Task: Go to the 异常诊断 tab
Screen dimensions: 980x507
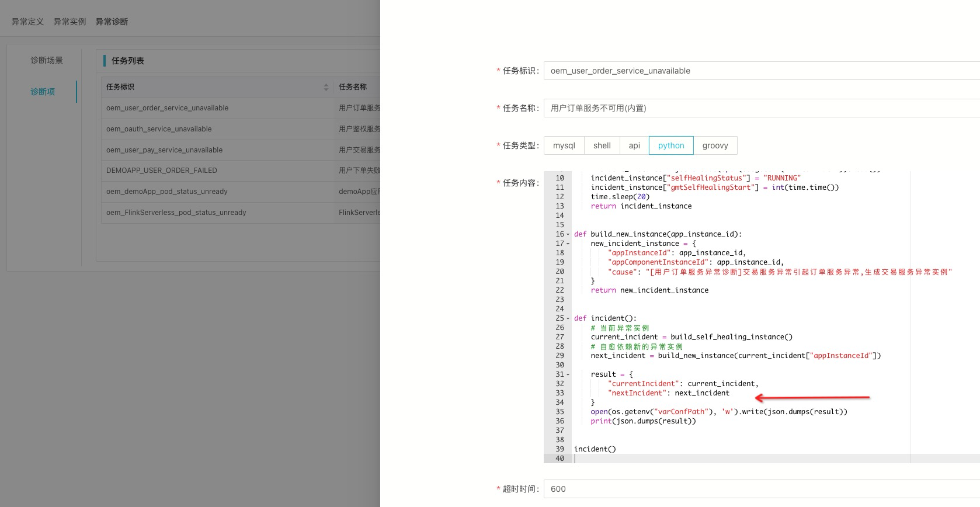Action: click(112, 22)
